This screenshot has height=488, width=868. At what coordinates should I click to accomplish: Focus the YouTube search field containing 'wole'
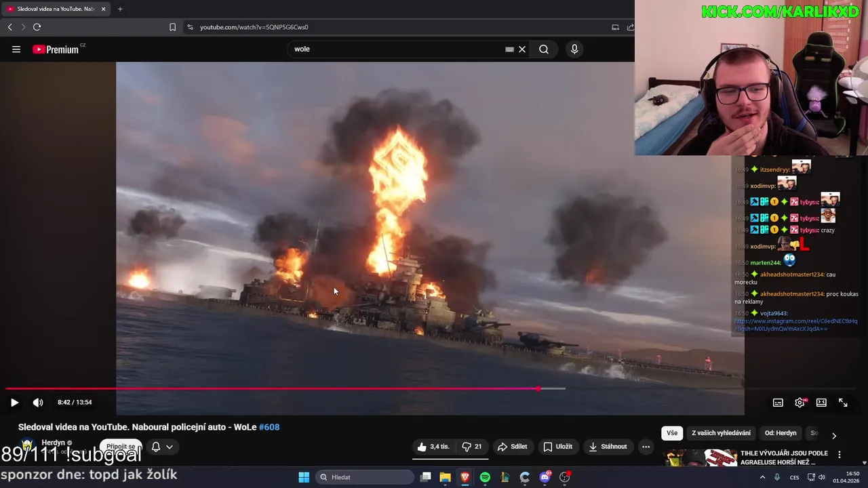click(x=397, y=49)
